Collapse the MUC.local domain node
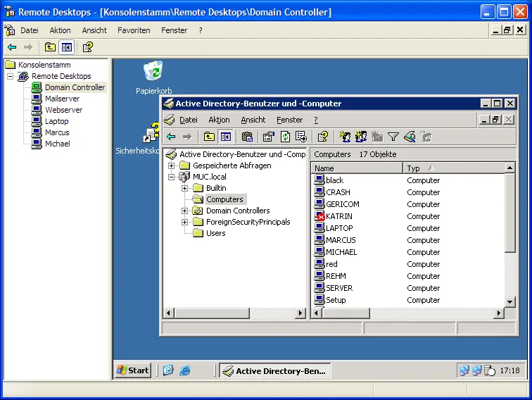532x400 pixels. (171, 177)
